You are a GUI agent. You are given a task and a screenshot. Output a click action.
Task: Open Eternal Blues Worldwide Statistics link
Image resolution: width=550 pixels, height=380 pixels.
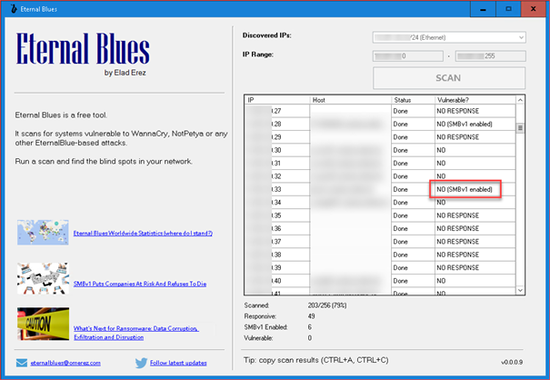pos(143,233)
